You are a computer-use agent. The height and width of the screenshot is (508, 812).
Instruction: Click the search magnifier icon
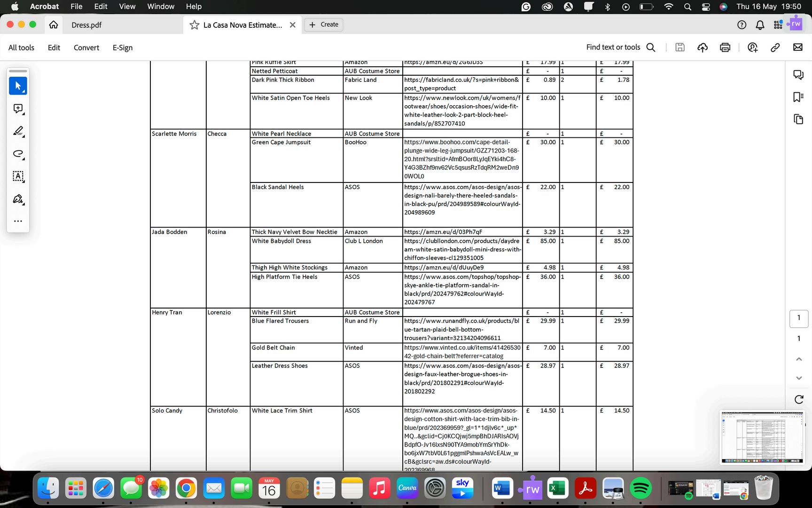coord(651,47)
